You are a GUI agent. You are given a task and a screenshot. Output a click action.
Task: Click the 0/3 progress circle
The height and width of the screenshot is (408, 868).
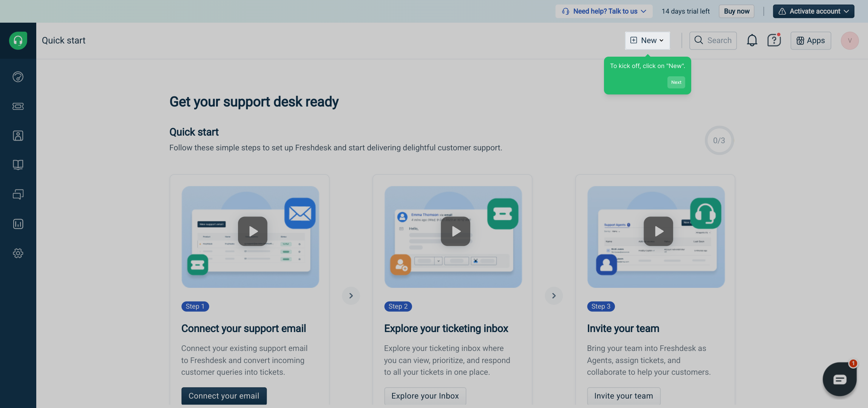coord(719,141)
